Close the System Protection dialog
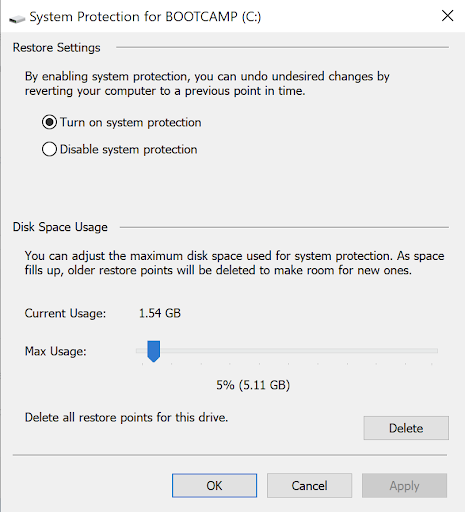 coord(447,16)
